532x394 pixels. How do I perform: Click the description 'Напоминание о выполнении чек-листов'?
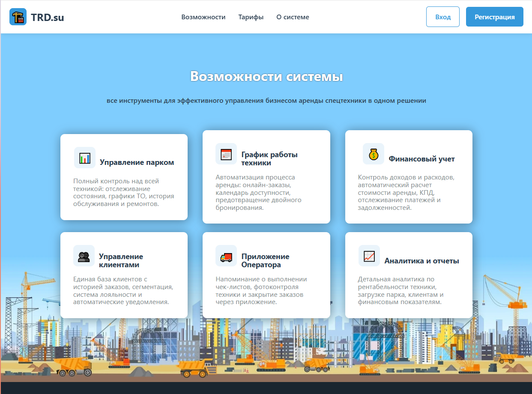click(x=261, y=290)
